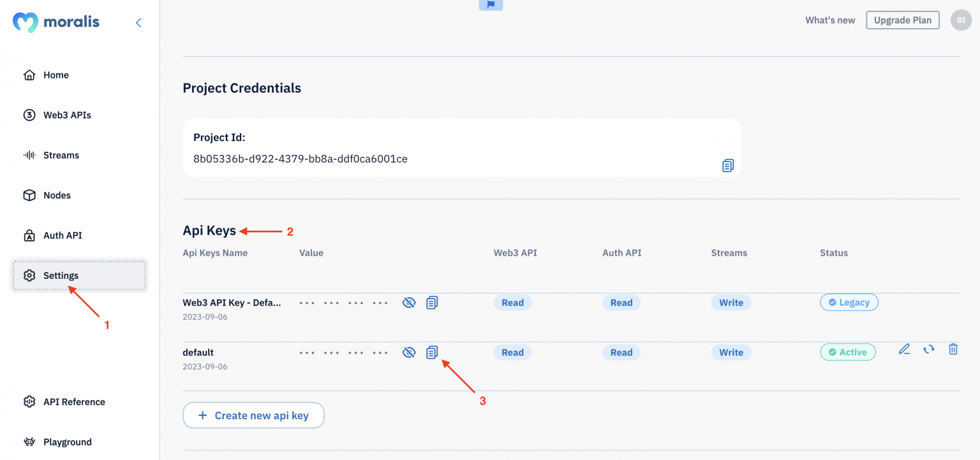
Task: Delete the default API key
Action: pyautogui.click(x=953, y=349)
